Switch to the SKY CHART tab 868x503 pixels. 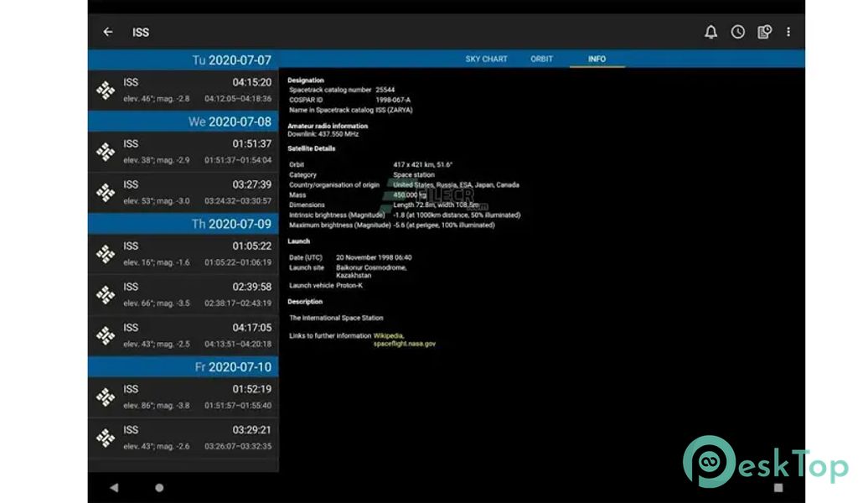click(486, 59)
